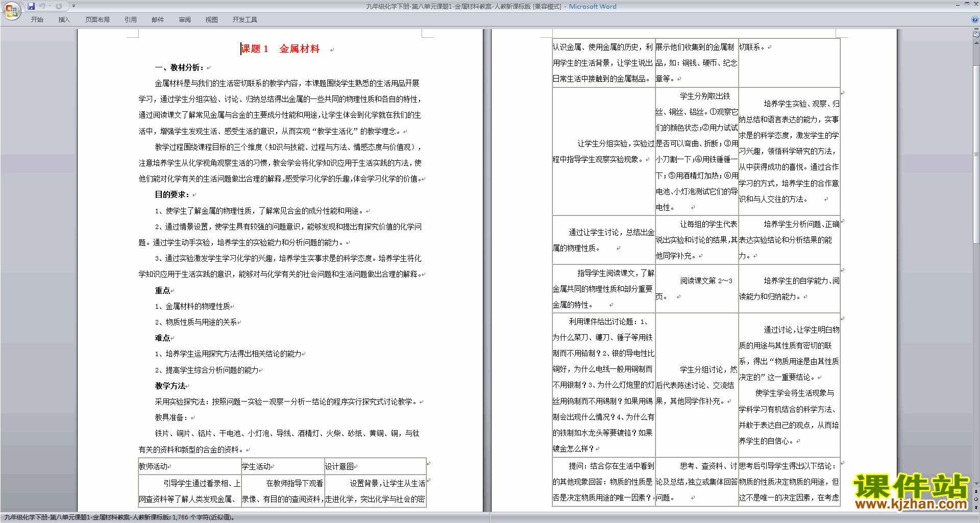The width and height of the screenshot is (980, 523).
Task: Click the cell text 阅读课文第 2～3 页
Action: coord(696,288)
